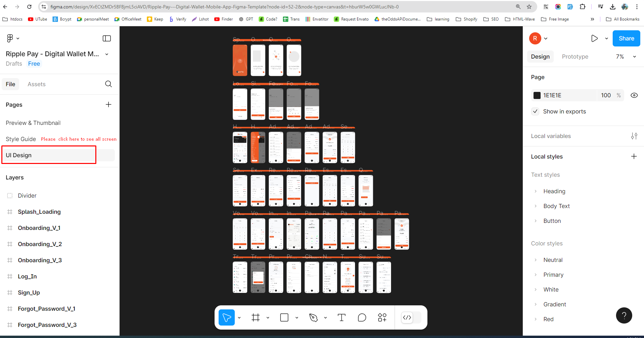Expand the Body Text style group
The width and height of the screenshot is (644, 338).
(536, 206)
